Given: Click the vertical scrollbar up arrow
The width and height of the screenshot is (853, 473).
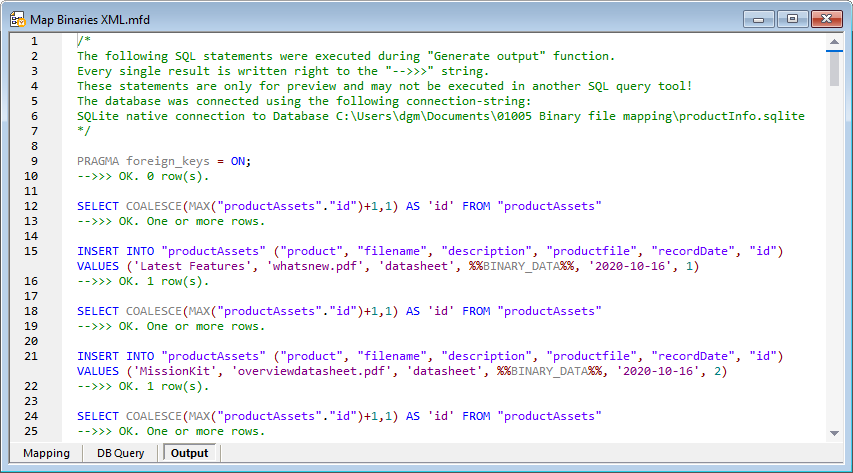Looking at the screenshot, I should tap(834, 41).
